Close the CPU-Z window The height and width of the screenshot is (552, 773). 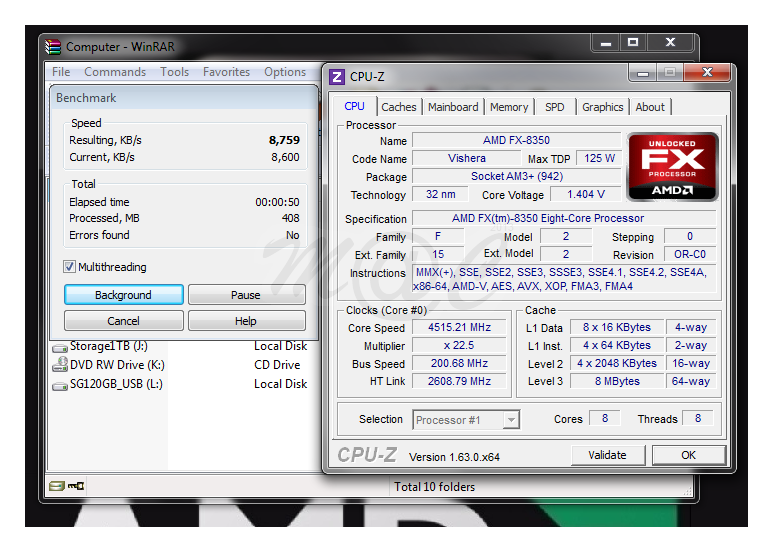point(707,72)
